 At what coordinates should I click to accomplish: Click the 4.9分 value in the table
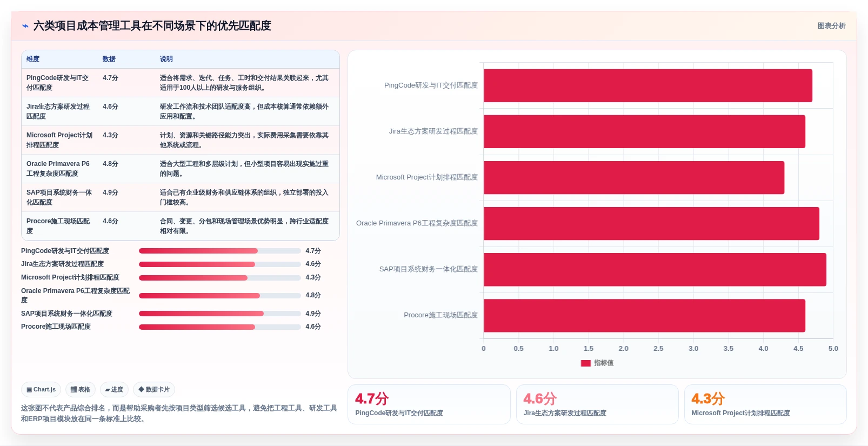(110, 192)
